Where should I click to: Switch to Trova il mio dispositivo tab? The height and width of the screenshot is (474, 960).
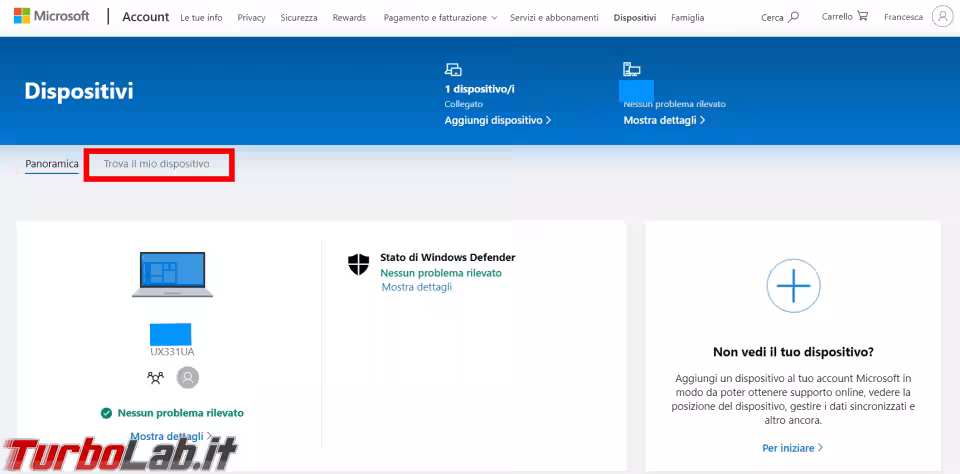tap(157, 163)
